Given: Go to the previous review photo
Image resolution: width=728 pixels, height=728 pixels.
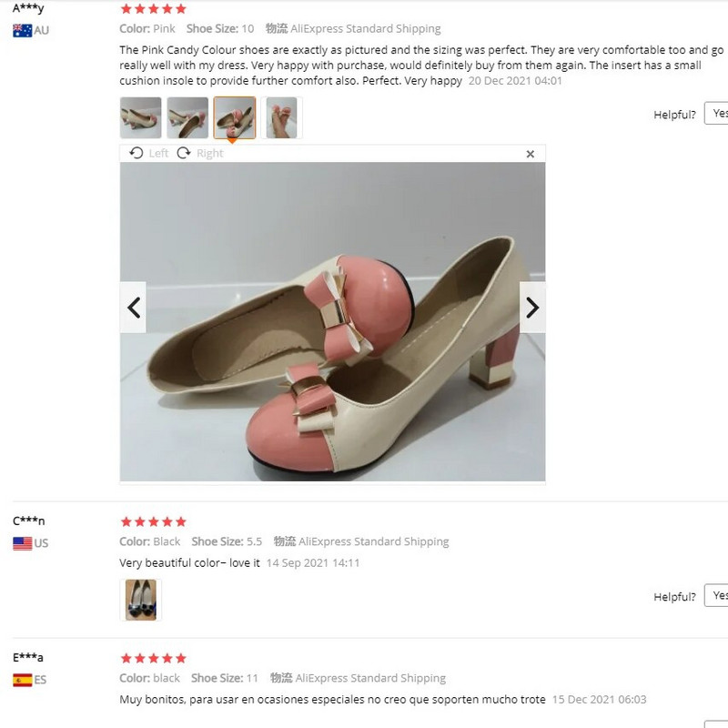Looking at the screenshot, I should (x=134, y=308).
